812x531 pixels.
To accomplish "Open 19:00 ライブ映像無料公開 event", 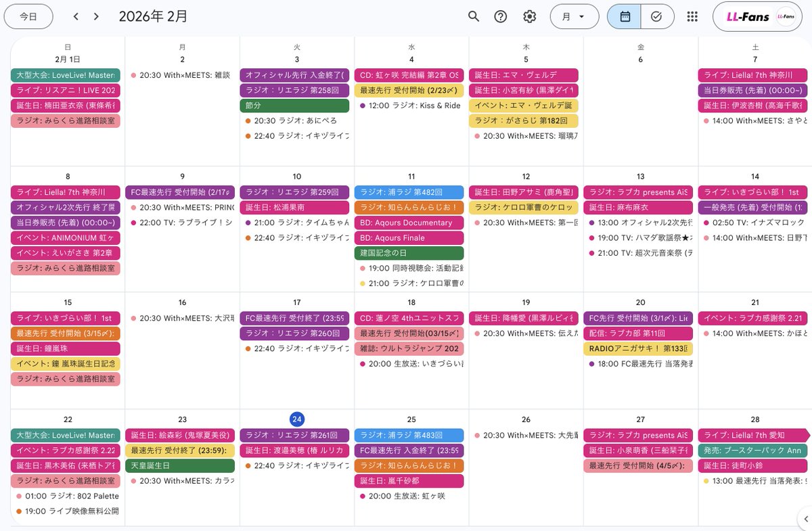I will (65, 511).
